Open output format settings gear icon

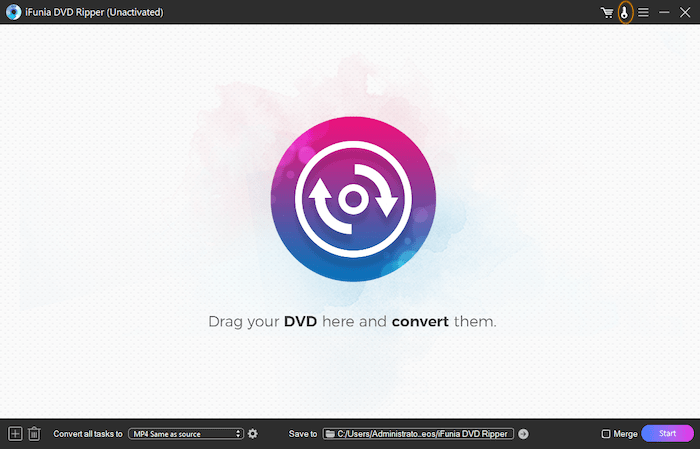click(253, 433)
